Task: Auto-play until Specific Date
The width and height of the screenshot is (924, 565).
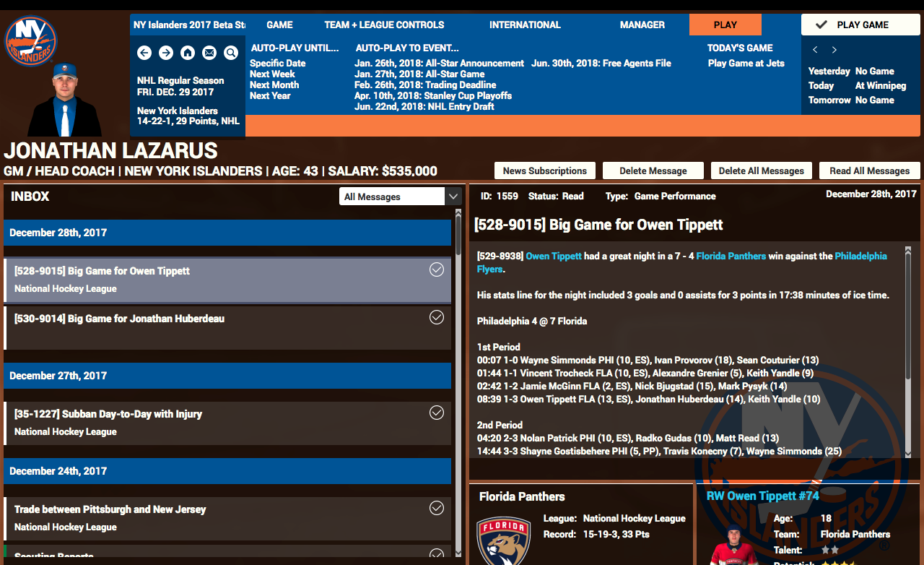Action: (278, 64)
